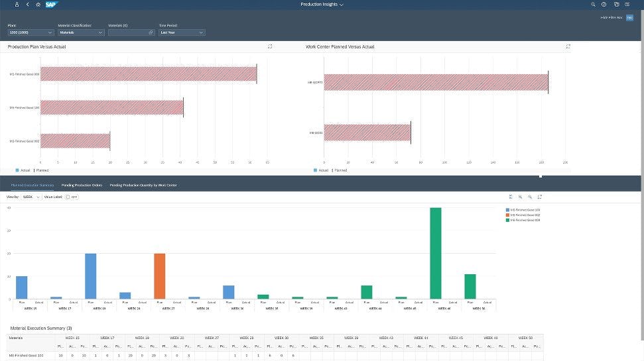This screenshot has height=361, width=644.
Task: Go back with the back arrow
Action: pyautogui.click(x=27, y=5)
